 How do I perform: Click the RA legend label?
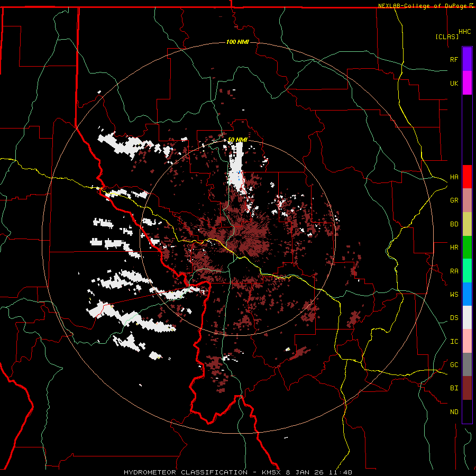point(454,271)
